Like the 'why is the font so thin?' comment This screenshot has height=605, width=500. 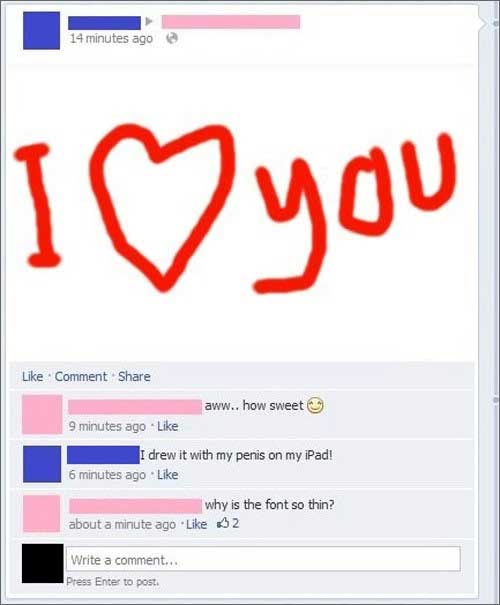coord(197,524)
